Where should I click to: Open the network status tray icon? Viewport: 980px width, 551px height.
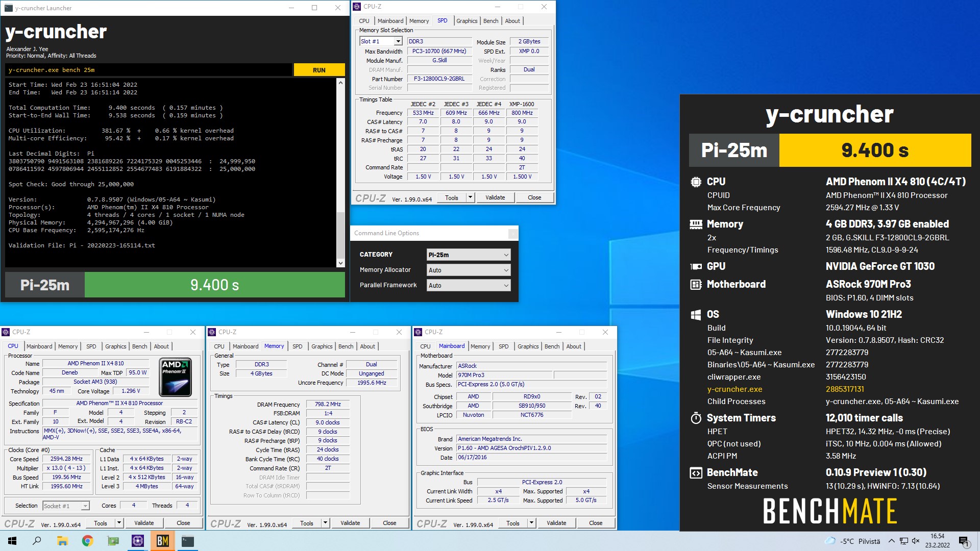click(x=903, y=541)
